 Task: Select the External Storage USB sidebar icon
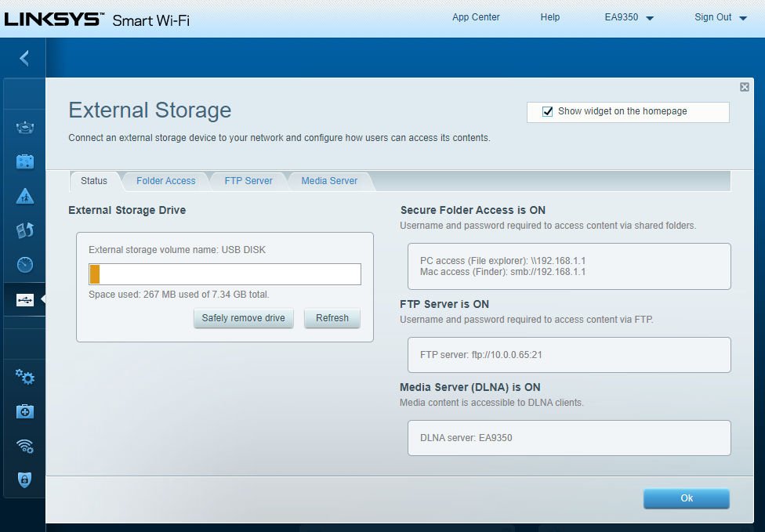[25, 299]
